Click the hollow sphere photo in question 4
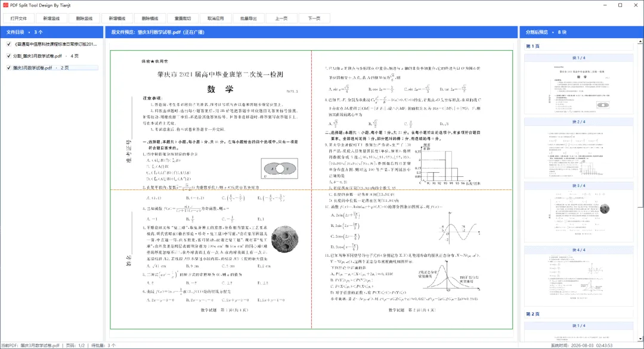This screenshot has height=349, width=644. click(284, 239)
